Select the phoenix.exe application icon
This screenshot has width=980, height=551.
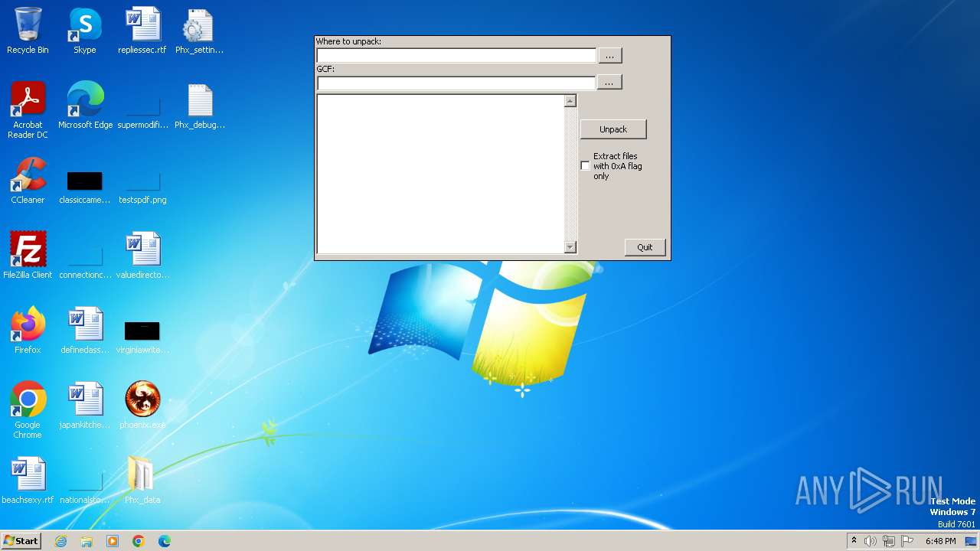coord(142,406)
